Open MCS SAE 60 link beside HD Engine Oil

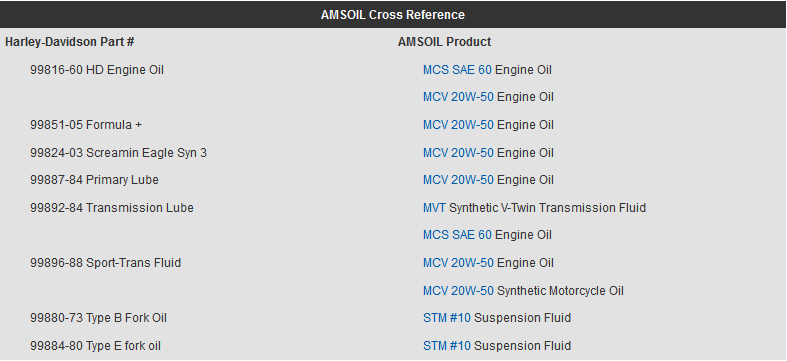(457, 70)
